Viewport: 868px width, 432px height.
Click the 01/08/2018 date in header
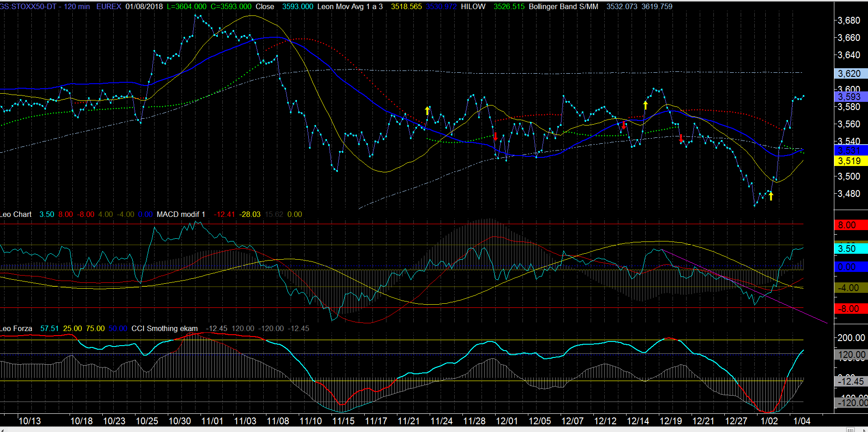point(144,6)
